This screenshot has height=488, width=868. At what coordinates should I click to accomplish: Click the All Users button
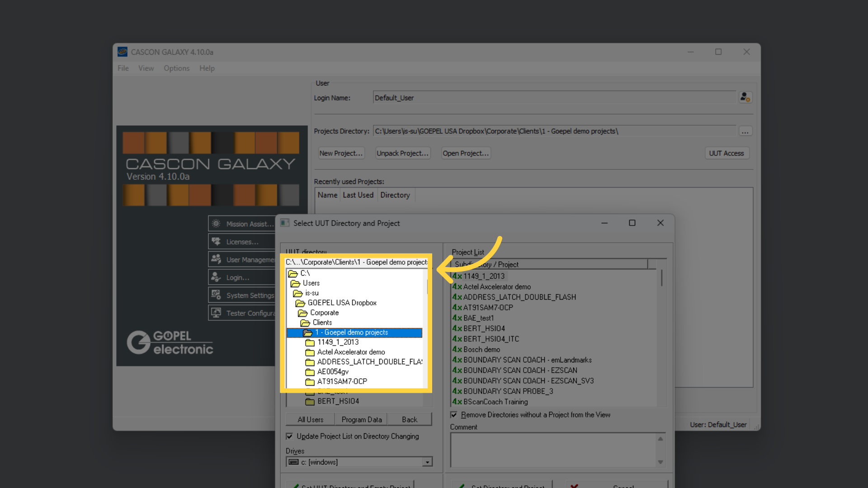point(311,420)
